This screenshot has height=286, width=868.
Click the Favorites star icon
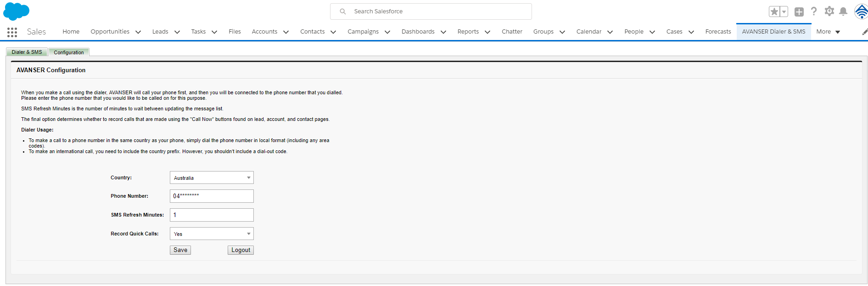pos(774,11)
